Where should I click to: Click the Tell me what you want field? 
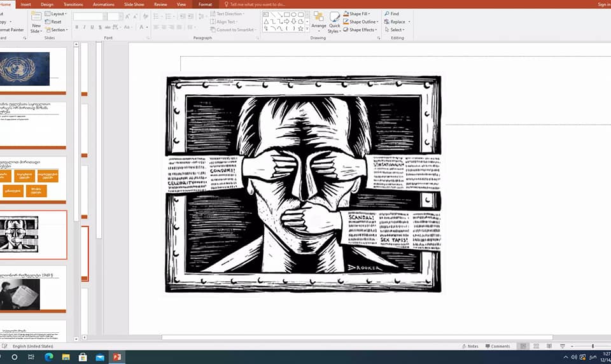255,4
